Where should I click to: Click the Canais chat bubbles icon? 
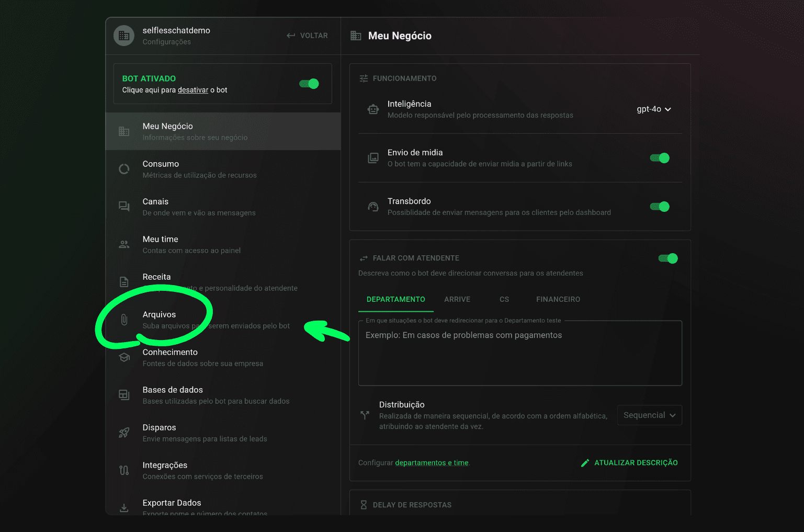click(124, 207)
